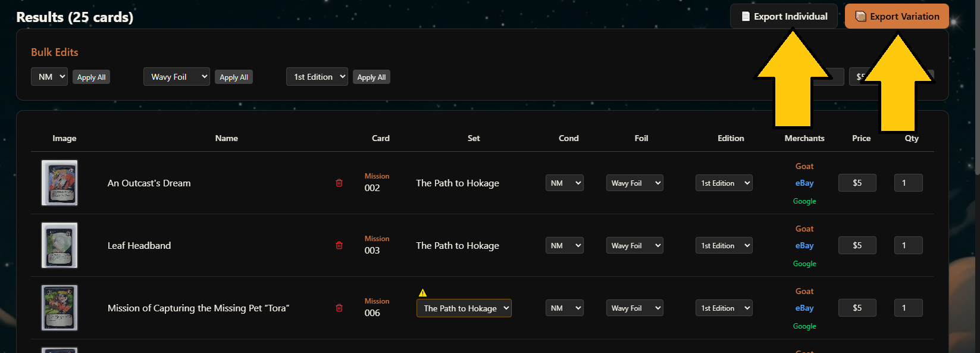Open the bulk 1st Edition dropdown
This screenshot has width=980, height=353.
317,77
